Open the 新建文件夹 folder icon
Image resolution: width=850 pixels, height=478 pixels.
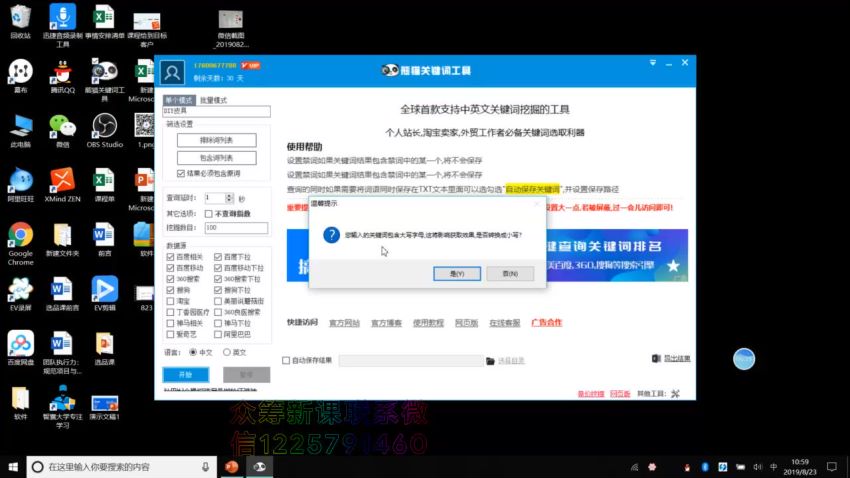(x=62, y=240)
